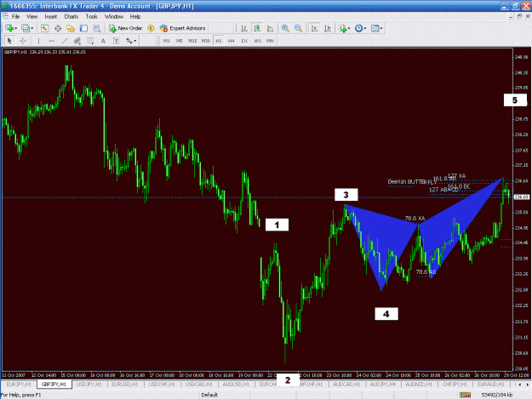The width and height of the screenshot is (532, 399).
Task: Switch to the EURAUD,H1 chart tab
Action: [x=490, y=385]
